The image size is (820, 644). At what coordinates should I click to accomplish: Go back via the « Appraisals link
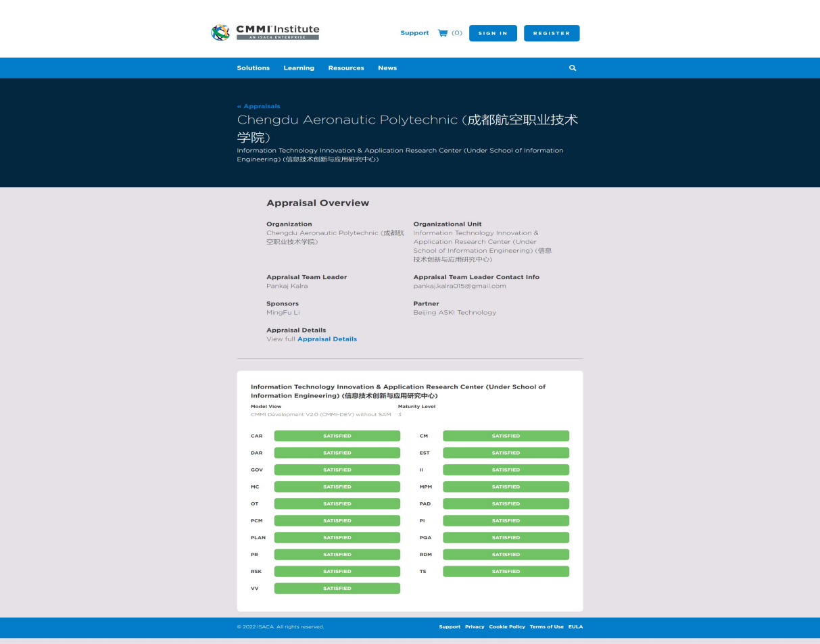(x=258, y=106)
